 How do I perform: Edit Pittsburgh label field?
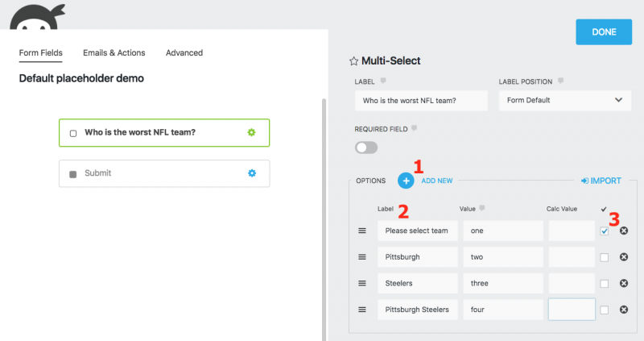(x=418, y=257)
